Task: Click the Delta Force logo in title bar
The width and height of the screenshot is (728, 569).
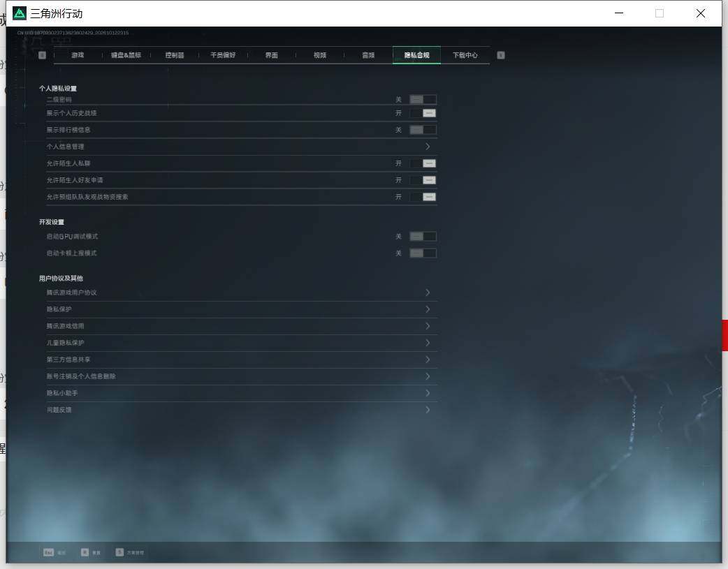Action: [x=20, y=13]
